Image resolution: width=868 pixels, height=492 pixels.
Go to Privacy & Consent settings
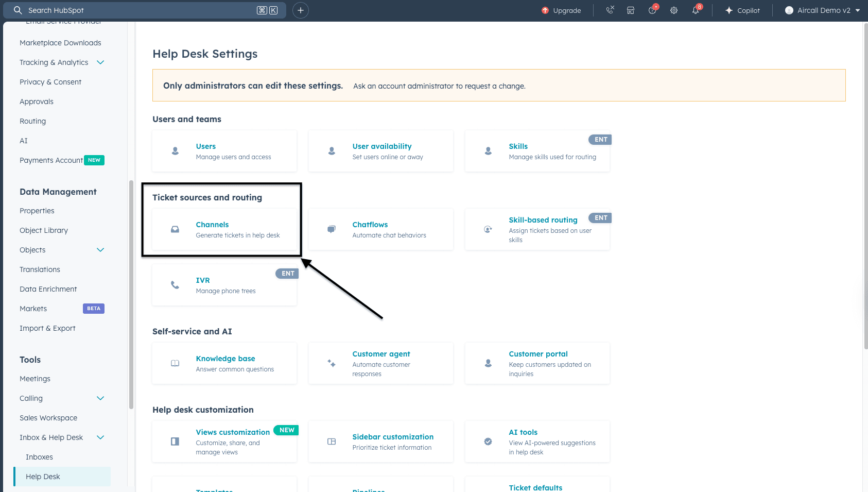50,82
